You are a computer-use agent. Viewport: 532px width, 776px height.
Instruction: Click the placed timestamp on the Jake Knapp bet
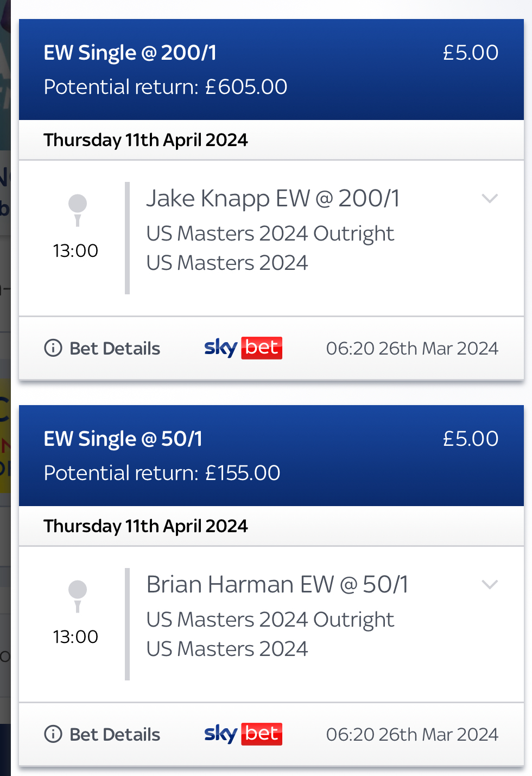point(412,348)
